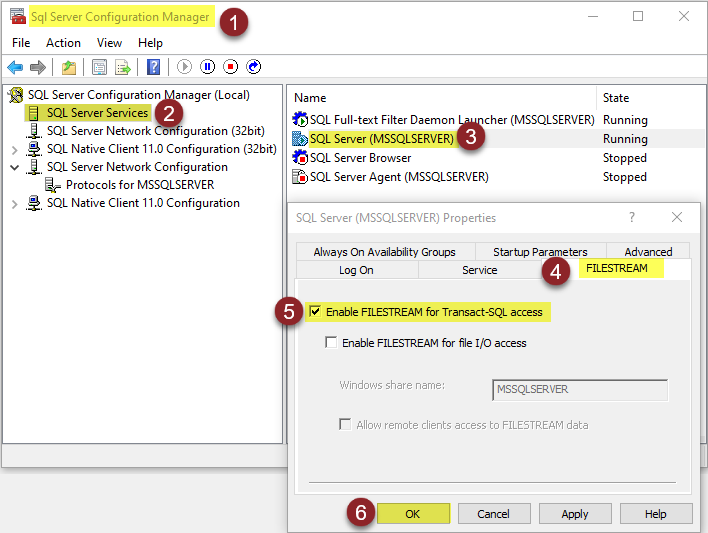Click the Help question mark toolbar icon
The width and height of the screenshot is (708, 533).
point(154,67)
